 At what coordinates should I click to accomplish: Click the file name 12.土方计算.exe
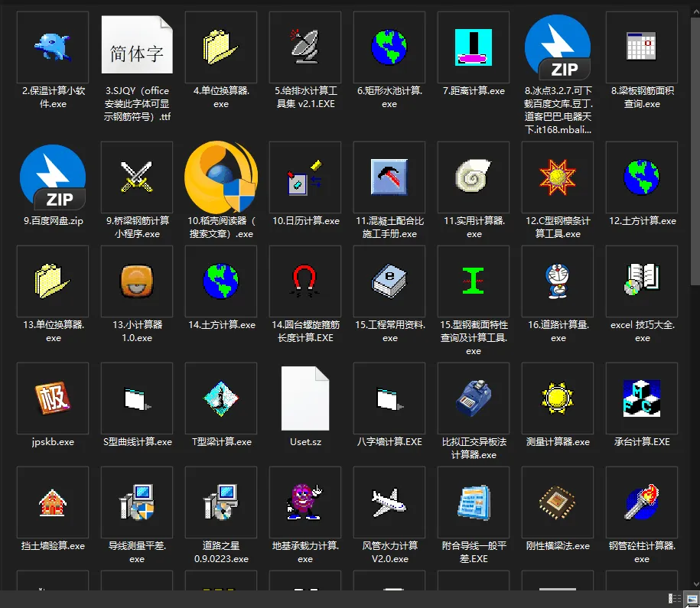tap(643, 221)
